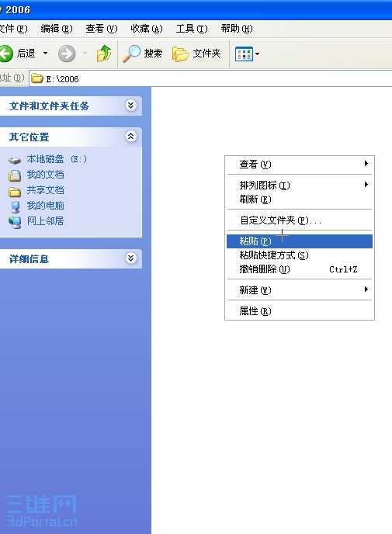The image size is (392, 534).
Task: Open 新建(W) submenu in context menu
Action: click(300, 290)
